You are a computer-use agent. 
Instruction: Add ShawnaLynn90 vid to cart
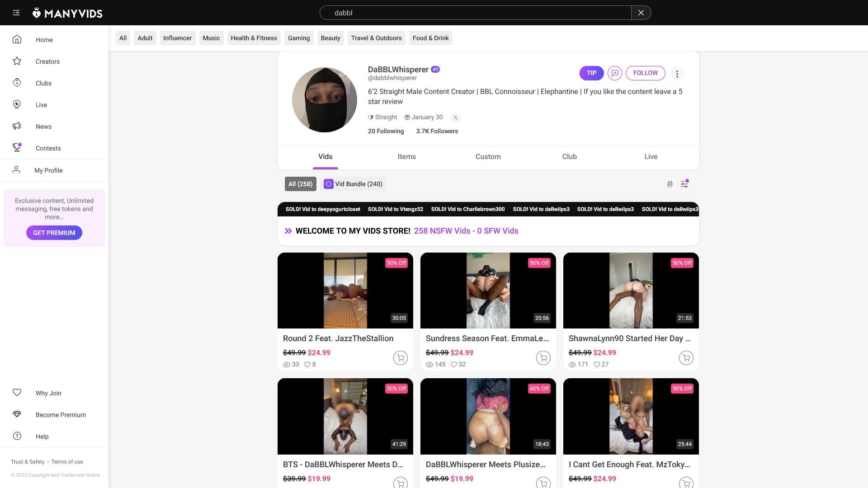pos(686,358)
